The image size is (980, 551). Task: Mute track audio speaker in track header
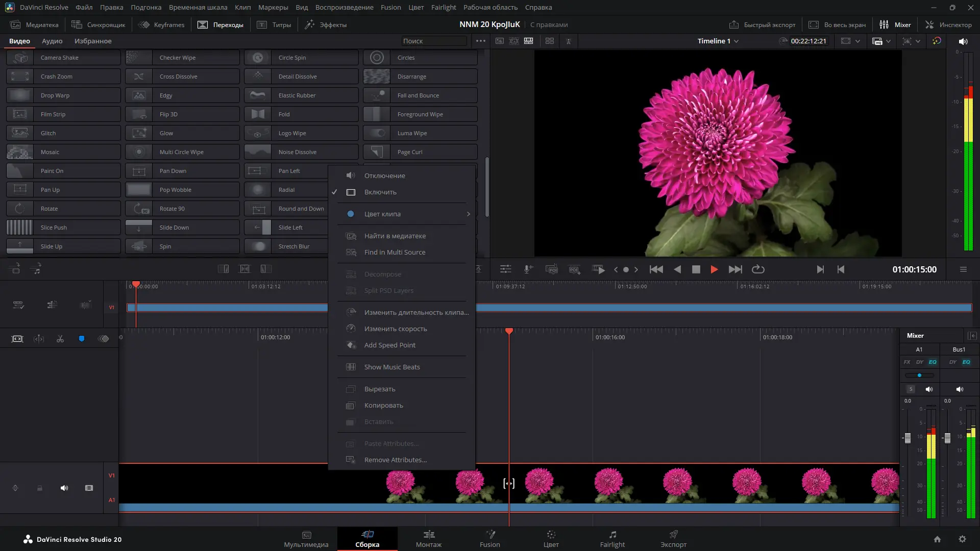[64, 488]
